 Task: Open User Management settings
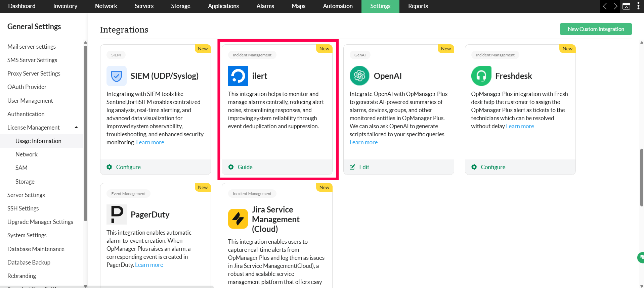[x=30, y=101]
